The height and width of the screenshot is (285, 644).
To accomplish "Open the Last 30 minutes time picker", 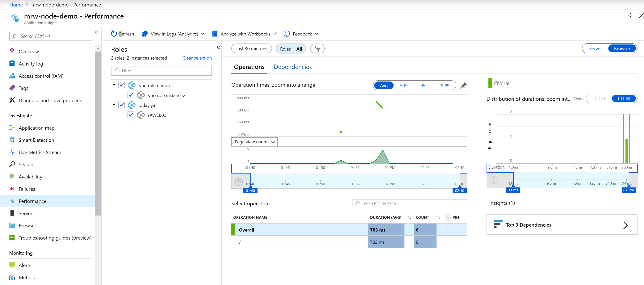I will pos(252,48).
